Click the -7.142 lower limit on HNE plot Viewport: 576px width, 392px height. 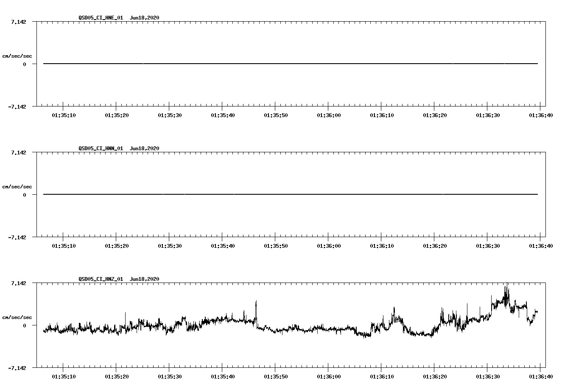click(x=17, y=107)
